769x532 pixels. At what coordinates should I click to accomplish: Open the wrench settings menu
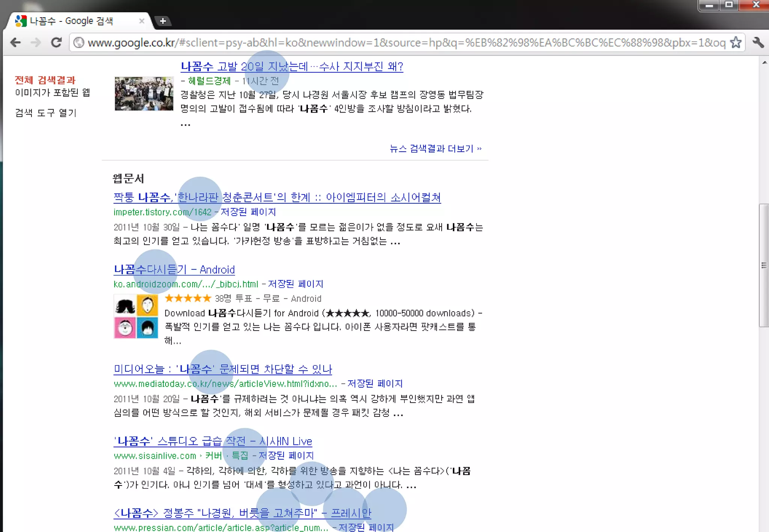[758, 42]
